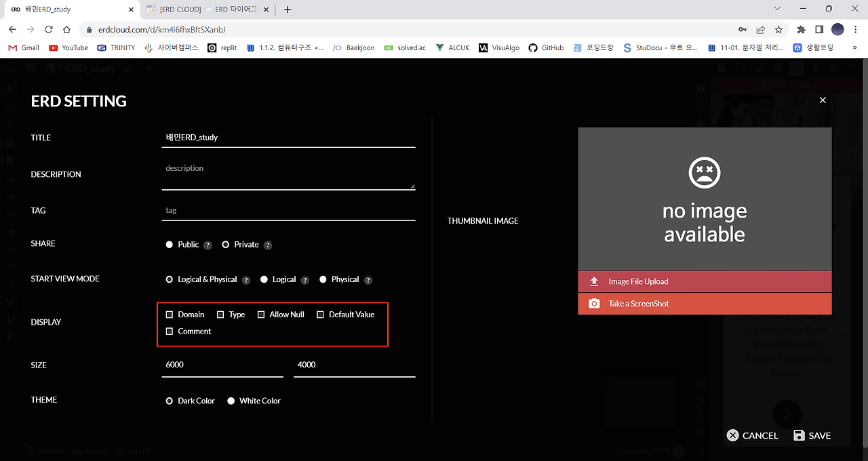Screen dimensions: 868x461
Task: Click the Private option help icon
Action: [268, 245]
